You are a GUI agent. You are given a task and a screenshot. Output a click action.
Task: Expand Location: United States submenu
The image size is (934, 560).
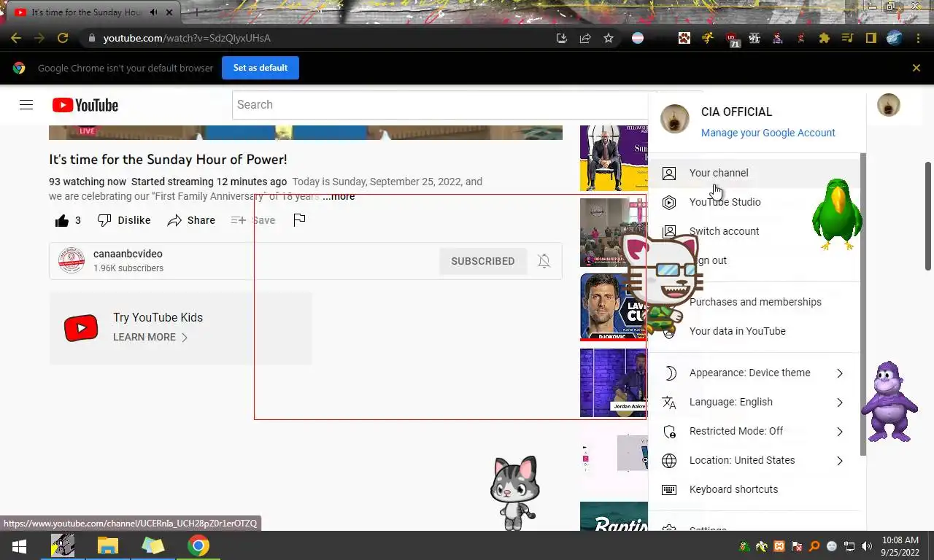(754, 460)
